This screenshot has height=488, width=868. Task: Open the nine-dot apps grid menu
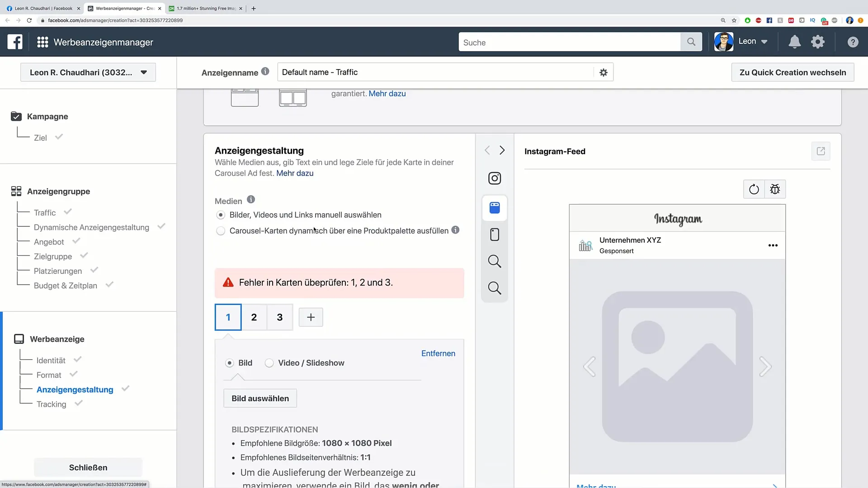point(42,42)
